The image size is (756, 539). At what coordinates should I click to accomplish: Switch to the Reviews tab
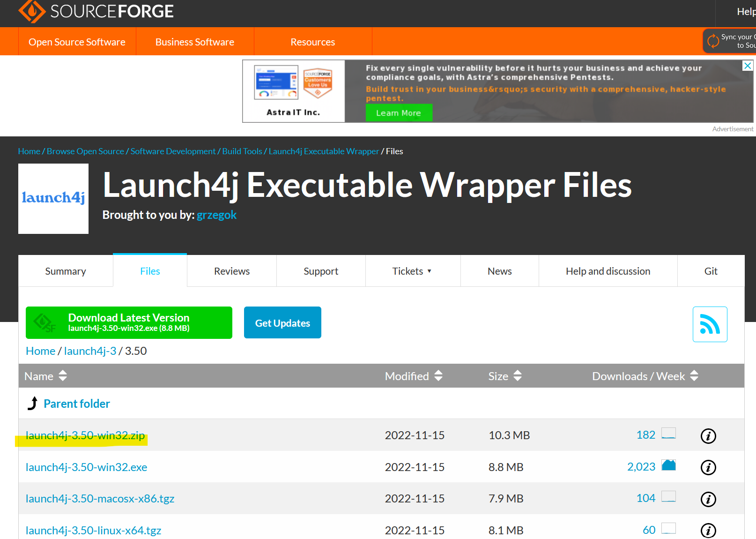coord(232,271)
